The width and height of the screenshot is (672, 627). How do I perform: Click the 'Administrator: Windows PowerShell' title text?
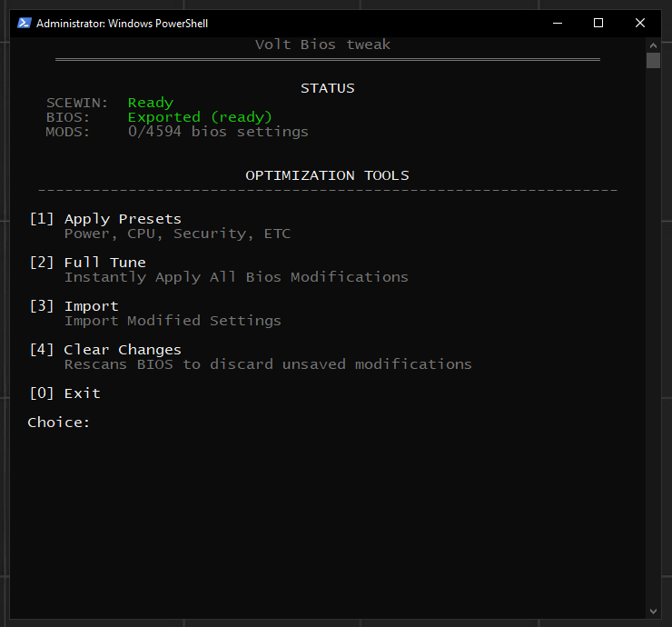click(123, 23)
